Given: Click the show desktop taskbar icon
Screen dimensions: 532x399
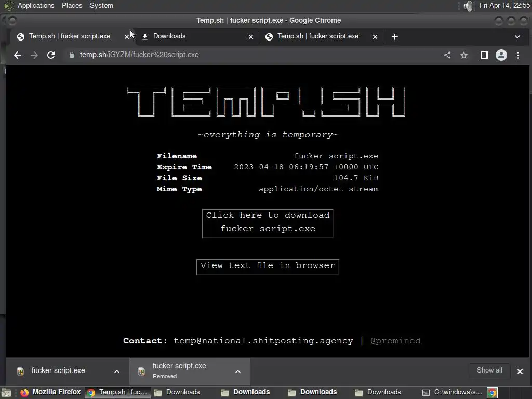Looking at the screenshot, I should tap(6, 393).
